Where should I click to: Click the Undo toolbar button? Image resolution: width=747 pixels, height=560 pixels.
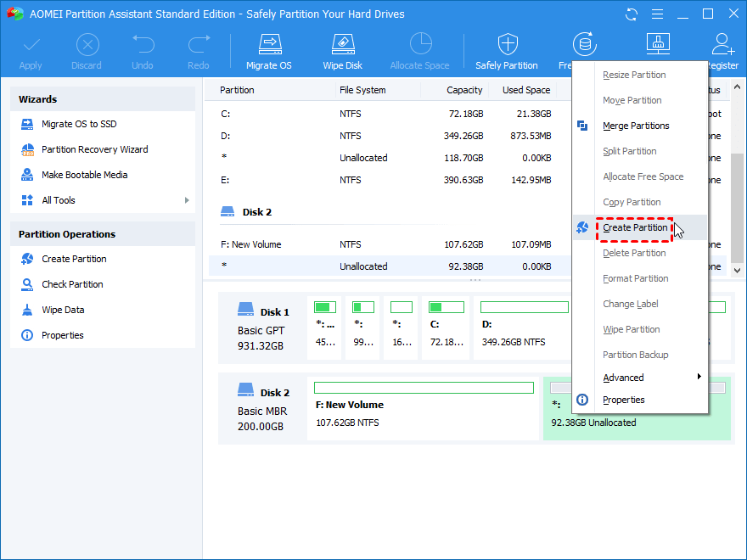(x=143, y=51)
